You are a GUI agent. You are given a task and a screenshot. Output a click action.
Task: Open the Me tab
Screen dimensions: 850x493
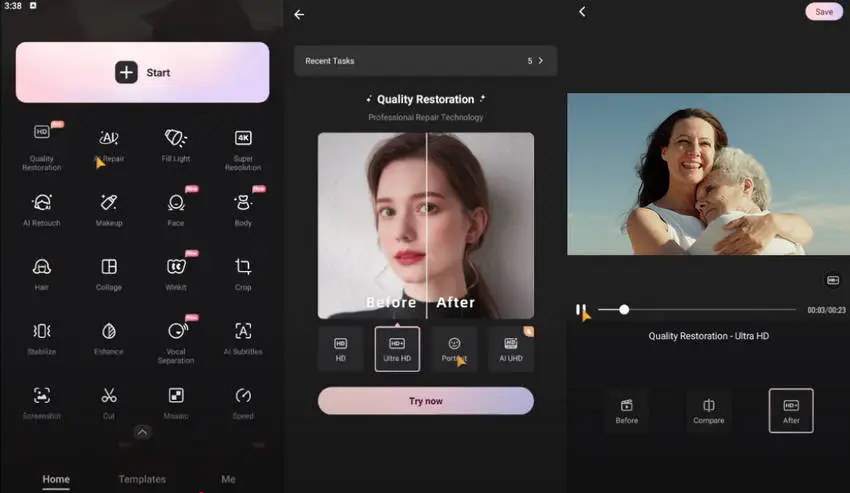coord(228,479)
